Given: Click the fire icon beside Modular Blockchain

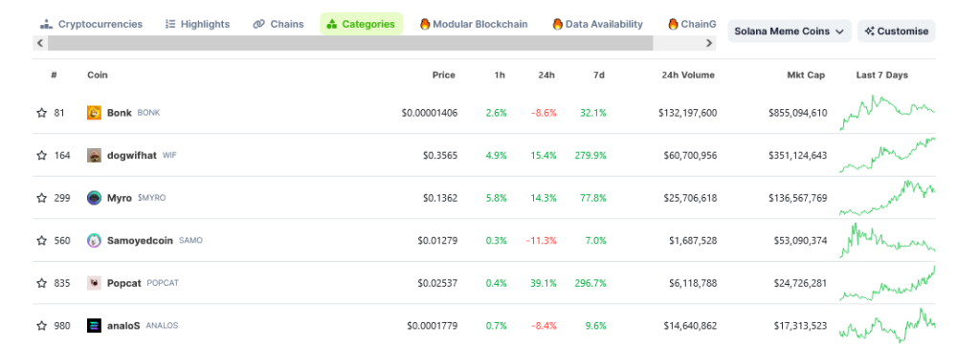Looking at the screenshot, I should (x=425, y=24).
